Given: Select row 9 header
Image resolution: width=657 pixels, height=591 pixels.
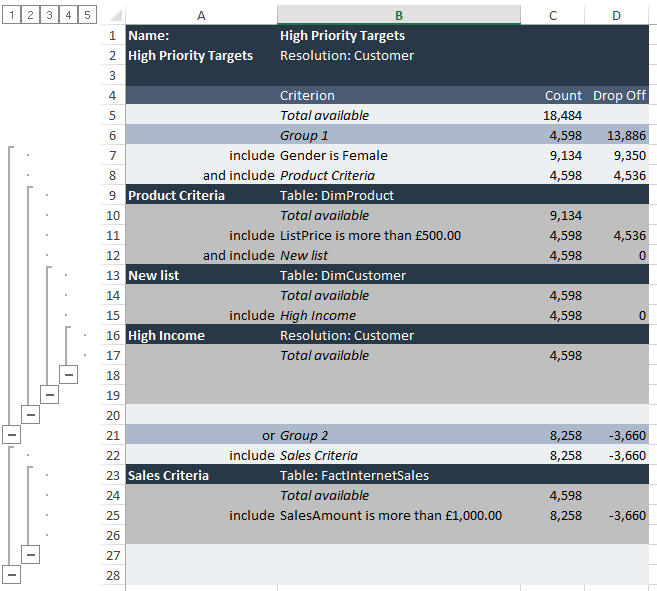Looking at the screenshot, I should pyautogui.click(x=112, y=195).
